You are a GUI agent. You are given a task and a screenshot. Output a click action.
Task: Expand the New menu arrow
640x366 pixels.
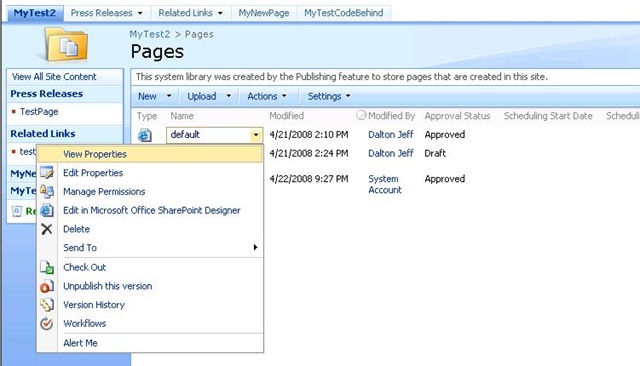tap(169, 96)
